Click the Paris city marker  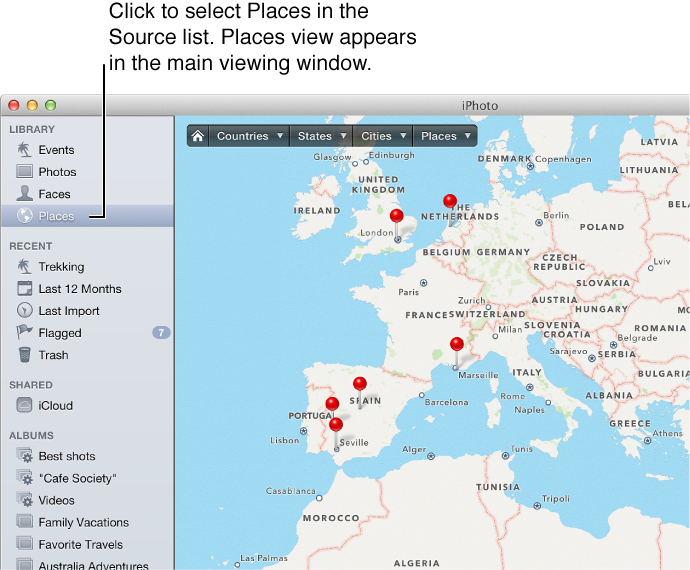point(423,283)
